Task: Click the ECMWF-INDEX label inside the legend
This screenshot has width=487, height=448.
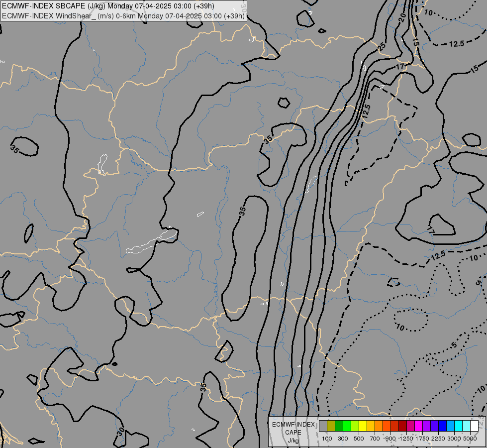Action: point(293,425)
